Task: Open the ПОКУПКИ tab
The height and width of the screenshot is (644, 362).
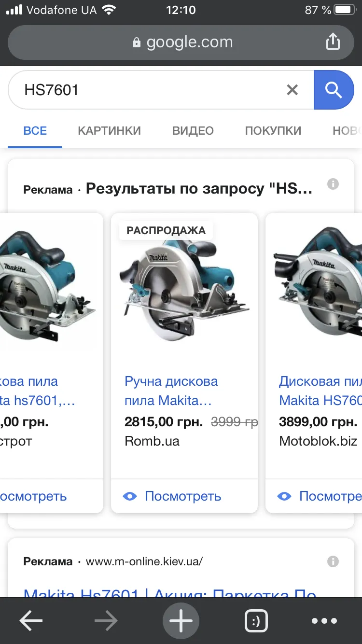Action: pos(273,130)
